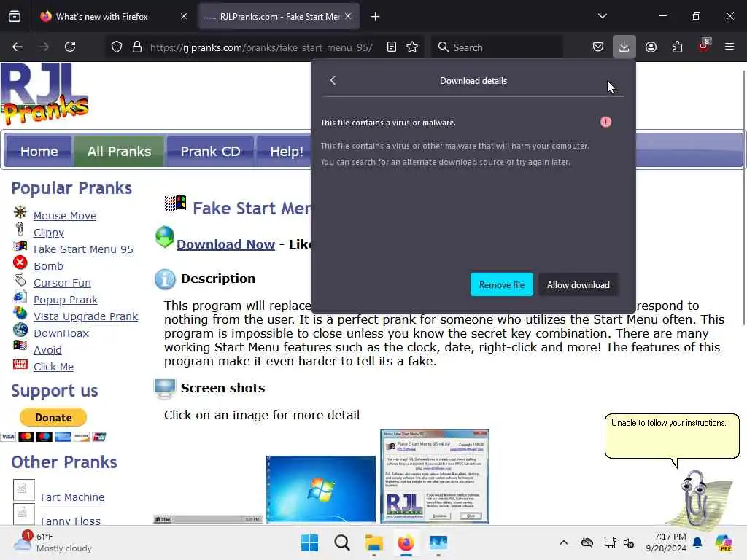Screen dimensions: 747x560
Task: Open the Mouse Move prank link
Action: coord(65,216)
